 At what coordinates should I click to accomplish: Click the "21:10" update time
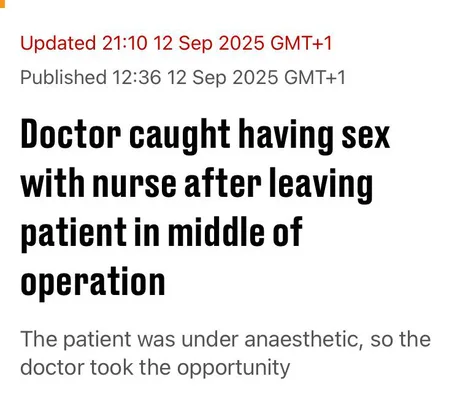point(125,43)
